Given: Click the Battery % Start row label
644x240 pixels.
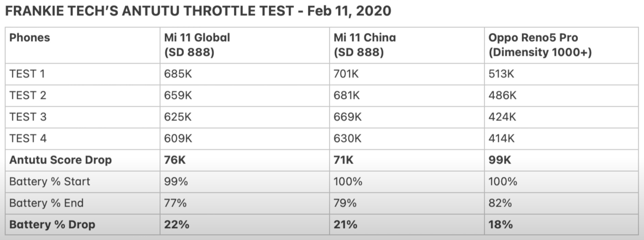Looking at the screenshot, I should point(49,181).
